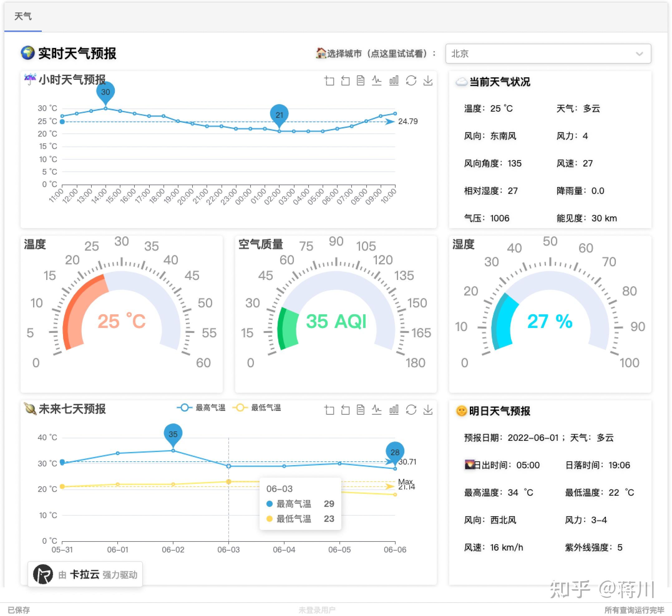The height and width of the screenshot is (616, 672).
Task: Click the globe icon beside 实时天气预报
Action: (x=27, y=53)
